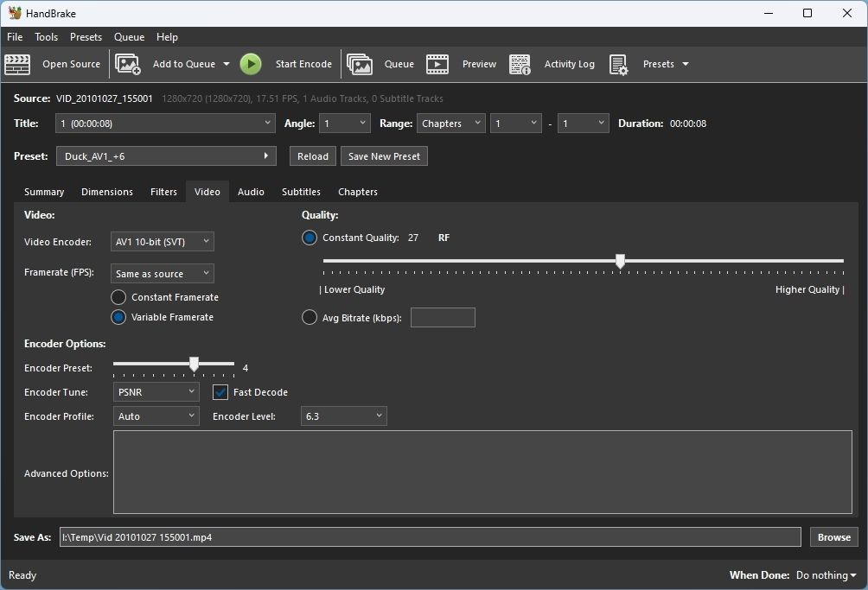Image resolution: width=868 pixels, height=590 pixels.
Task: Open the Presets panel icon
Action: pyautogui.click(x=619, y=64)
